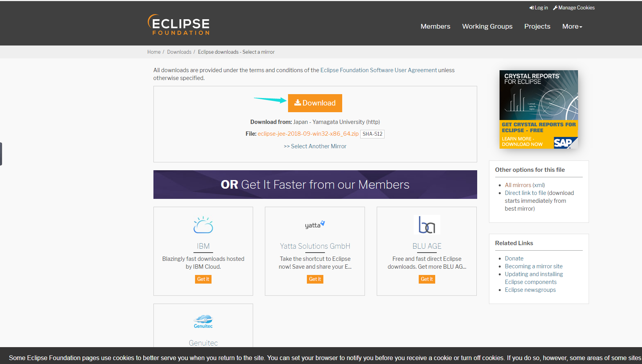Select the IBM Cloud mirror logo
642x364 pixels.
[x=203, y=225]
